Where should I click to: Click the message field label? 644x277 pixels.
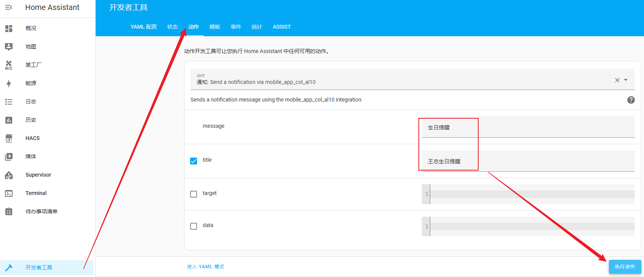tap(213, 126)
